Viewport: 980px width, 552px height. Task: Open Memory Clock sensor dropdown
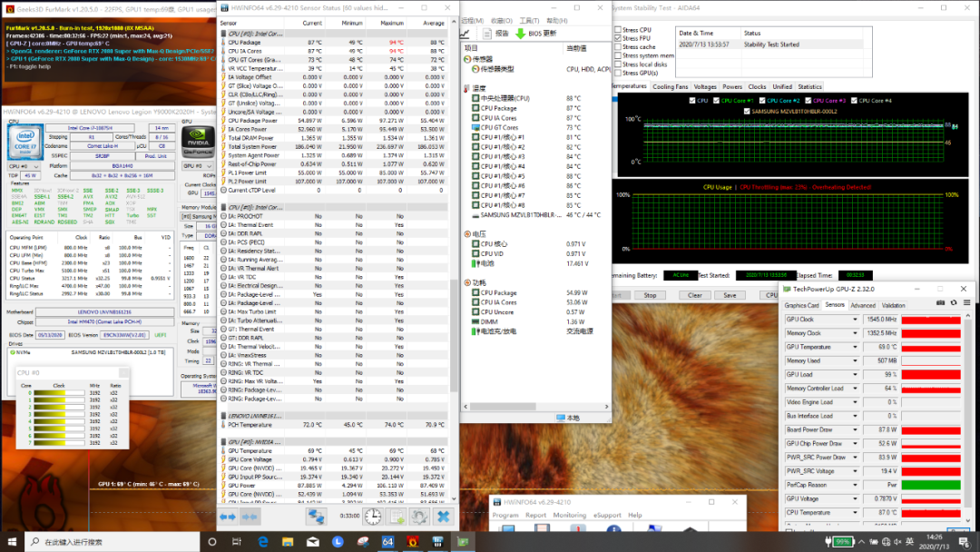(x=855, y=333)
